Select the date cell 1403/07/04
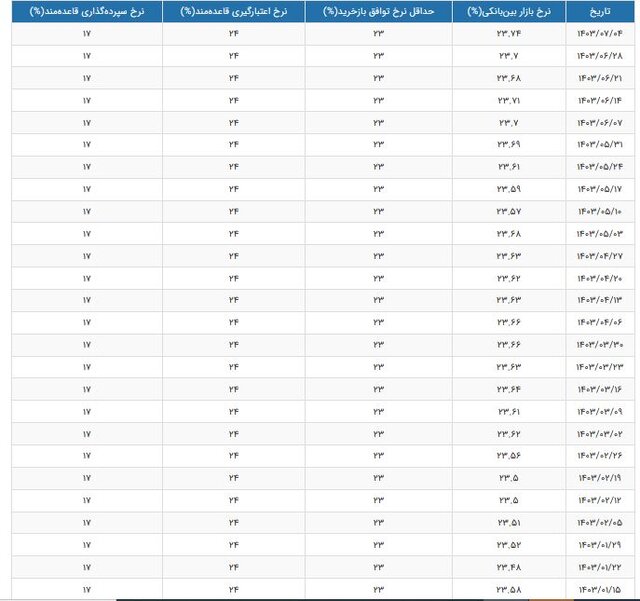 tap(600, 33)
